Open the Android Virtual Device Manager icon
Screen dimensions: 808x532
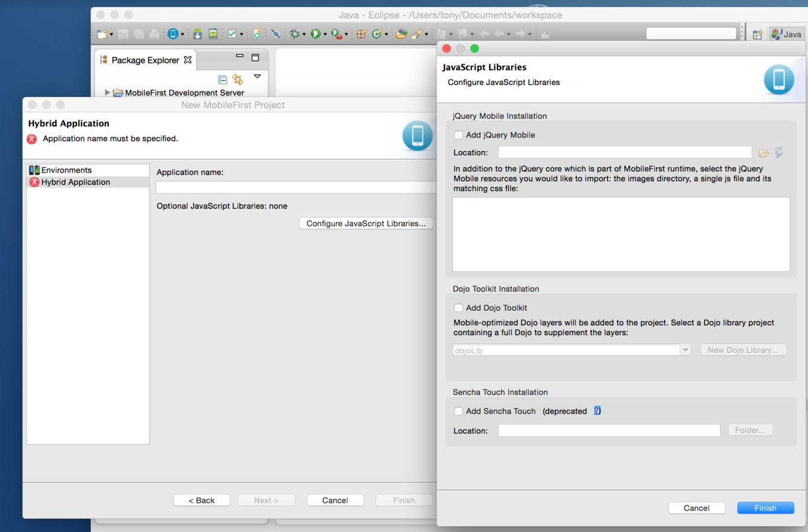pyautogui.click(x=213, y=34)
